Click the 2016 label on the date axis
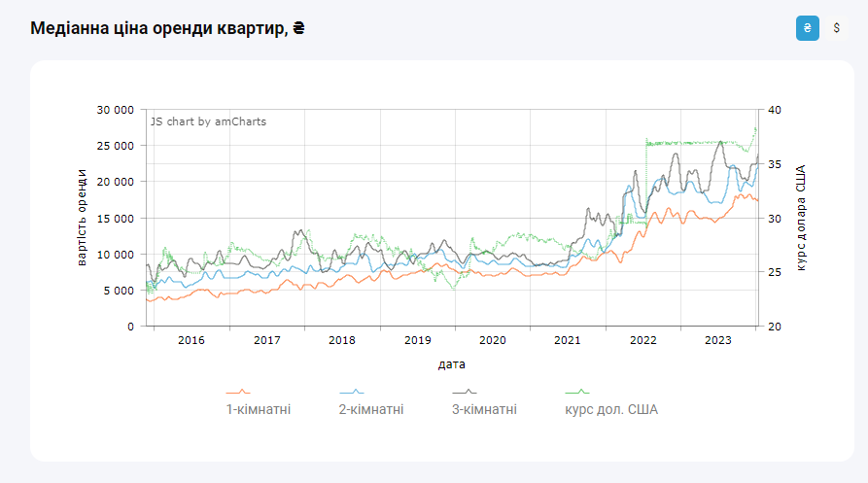This screenshot has height=483, width=868. point(191,340)
